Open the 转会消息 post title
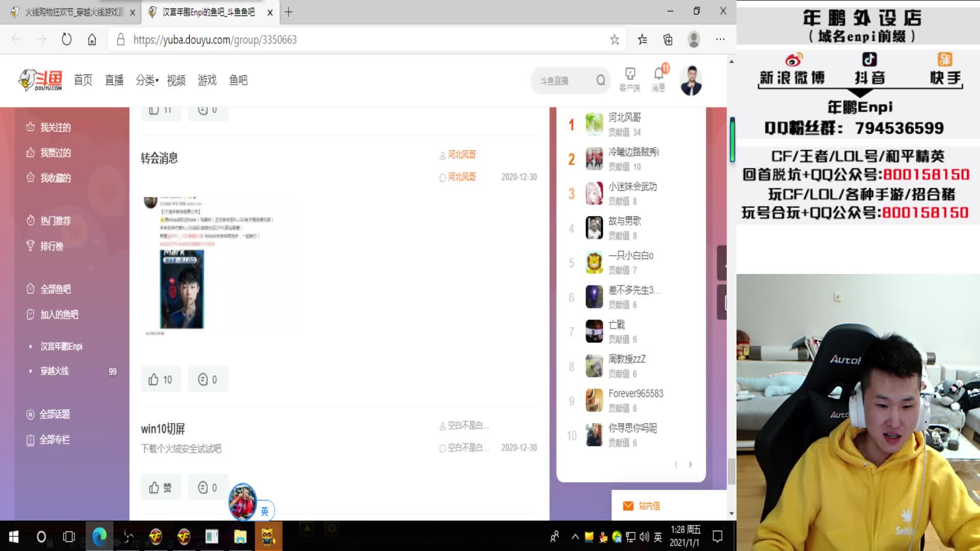 (x=159, y=158)
